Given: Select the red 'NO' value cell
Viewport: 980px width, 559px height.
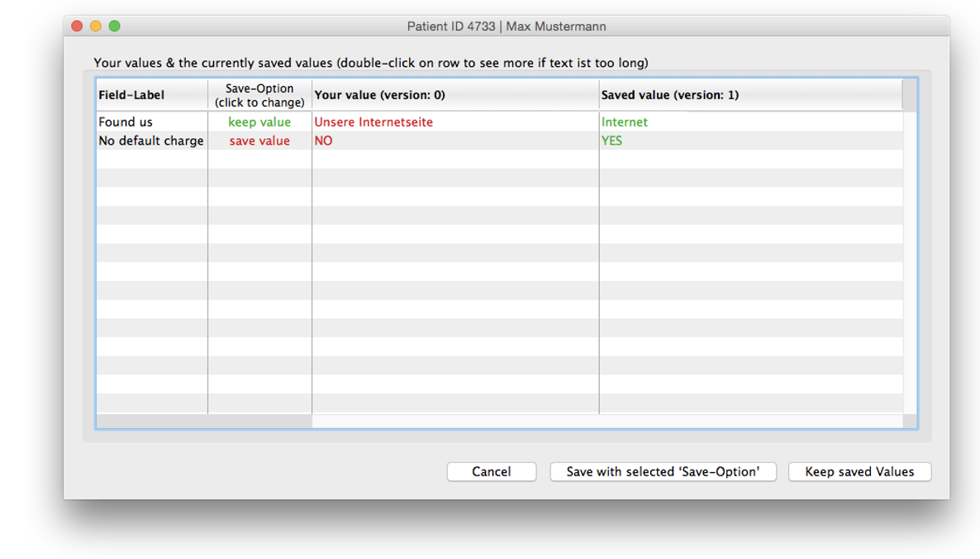Looking at the screenshot, I should (323, 141).
